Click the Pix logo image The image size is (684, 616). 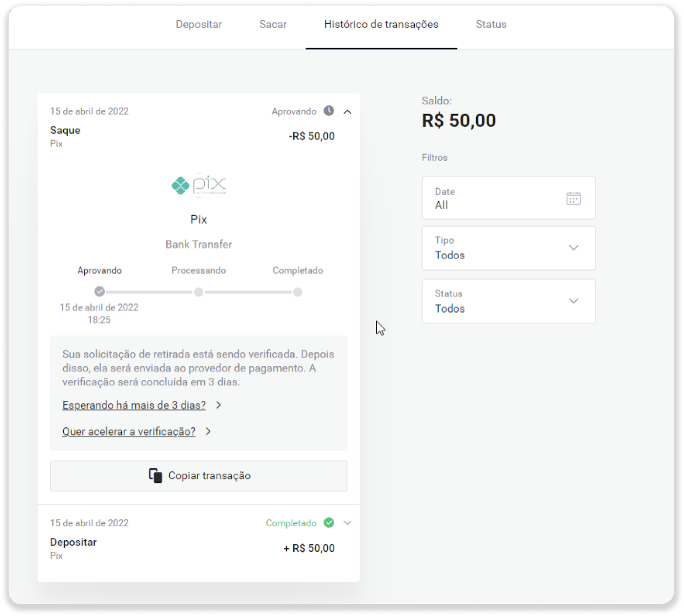pos(199,185)
